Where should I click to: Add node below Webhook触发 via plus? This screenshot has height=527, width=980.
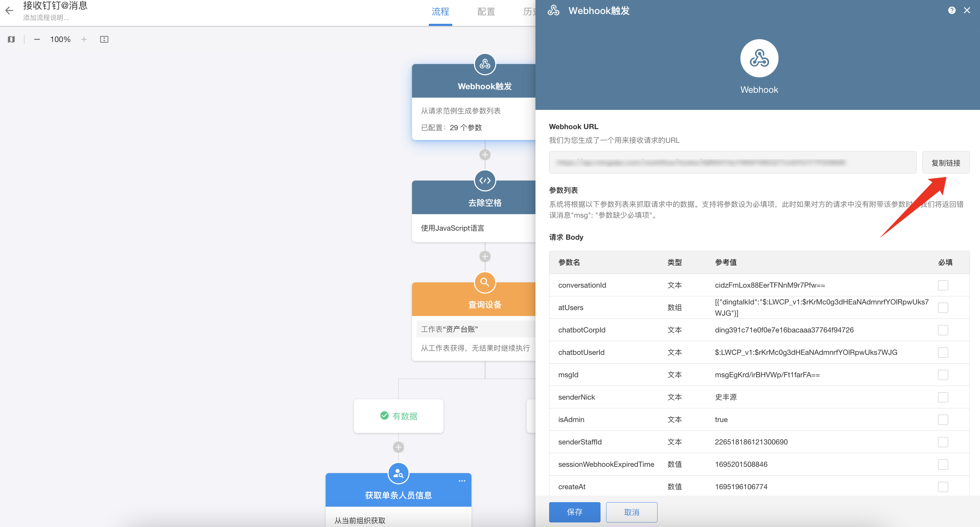click(x=485, y=155)
